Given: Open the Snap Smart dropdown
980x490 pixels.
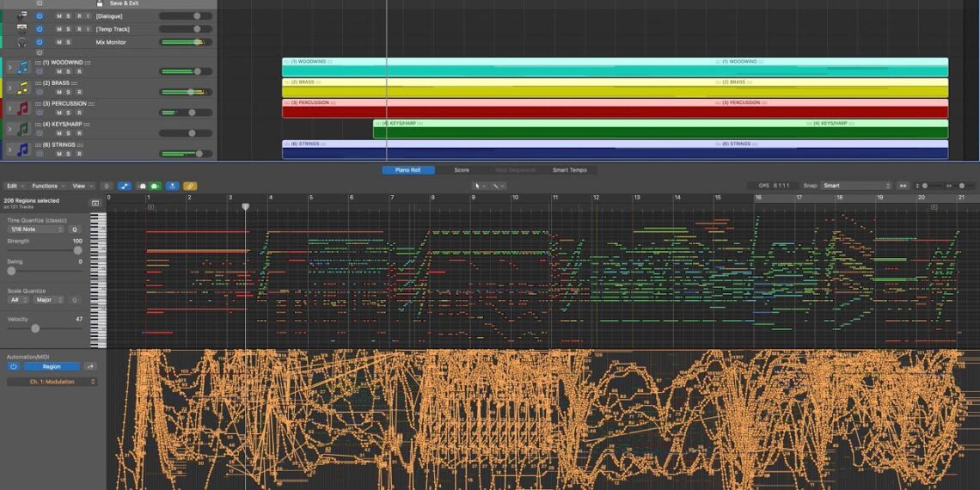Looking at the screenshot, I should [855, 186].
